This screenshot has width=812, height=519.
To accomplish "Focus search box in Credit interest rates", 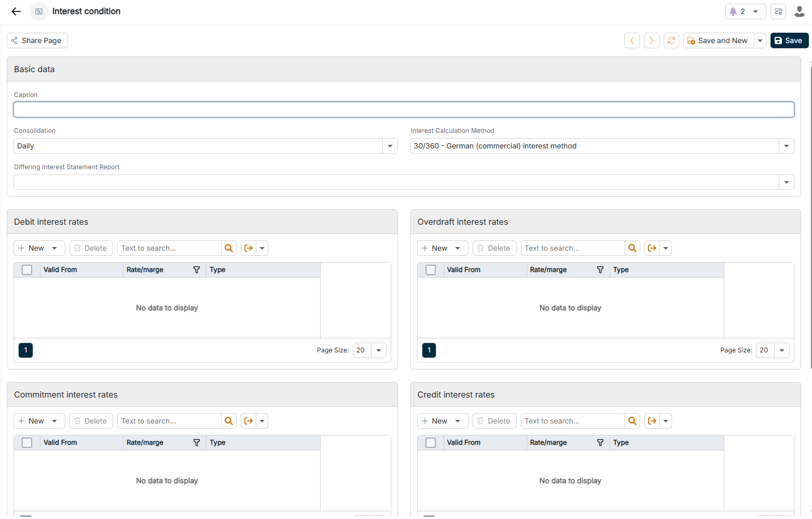I will [573, 421].
